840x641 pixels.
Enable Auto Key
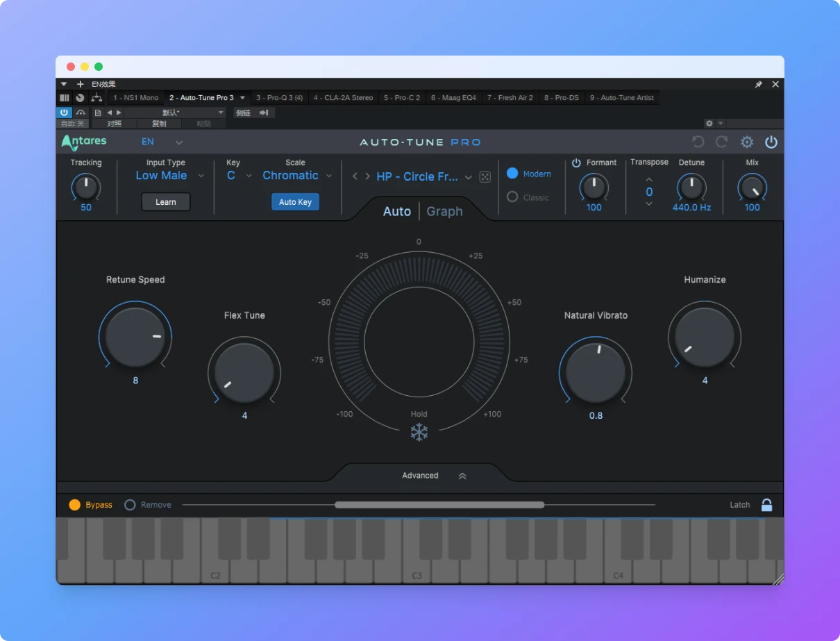295,201
